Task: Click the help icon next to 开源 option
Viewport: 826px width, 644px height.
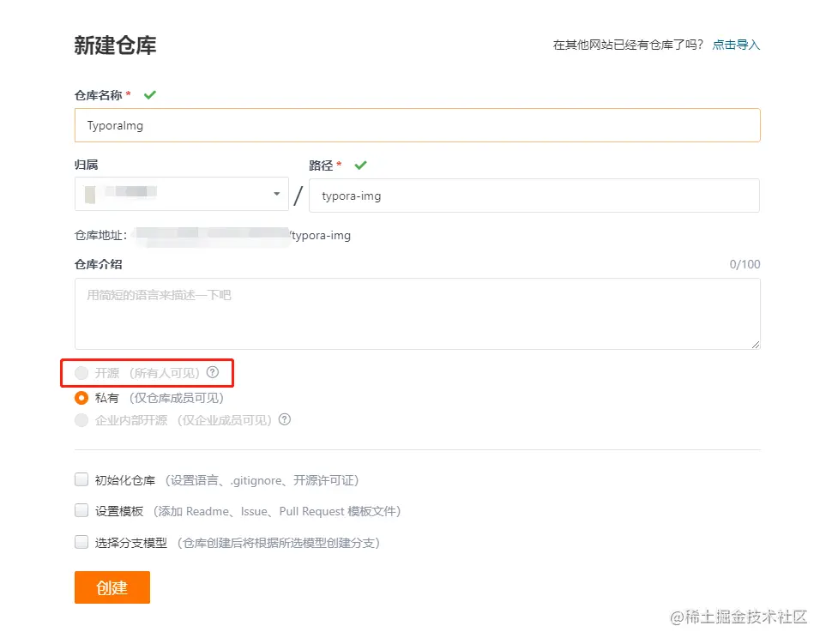Action: tap(213, 372)
